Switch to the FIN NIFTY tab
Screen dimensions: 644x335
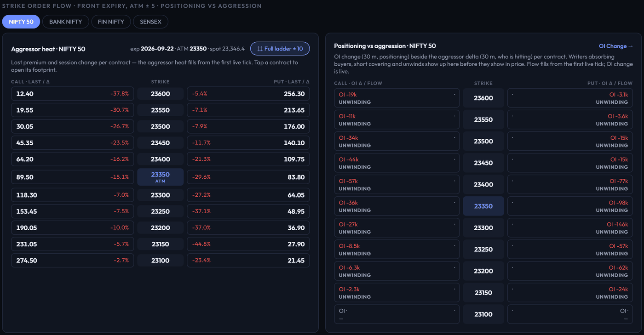[111, 22]
